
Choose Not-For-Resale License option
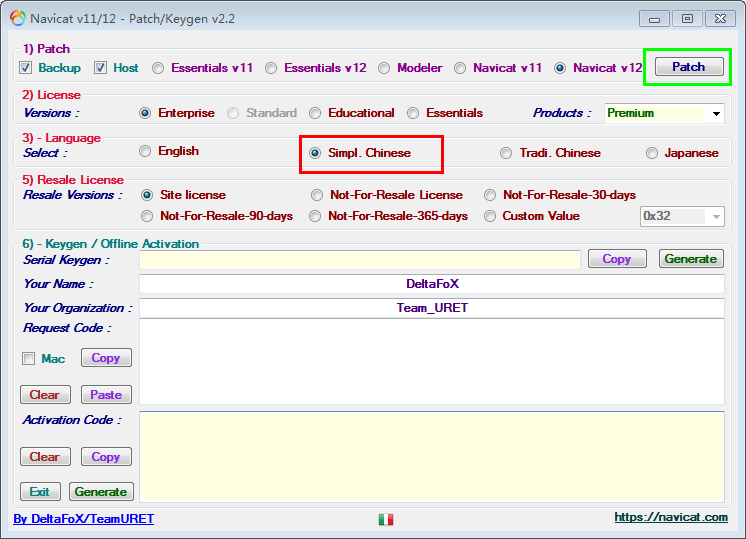coord(317,195)
